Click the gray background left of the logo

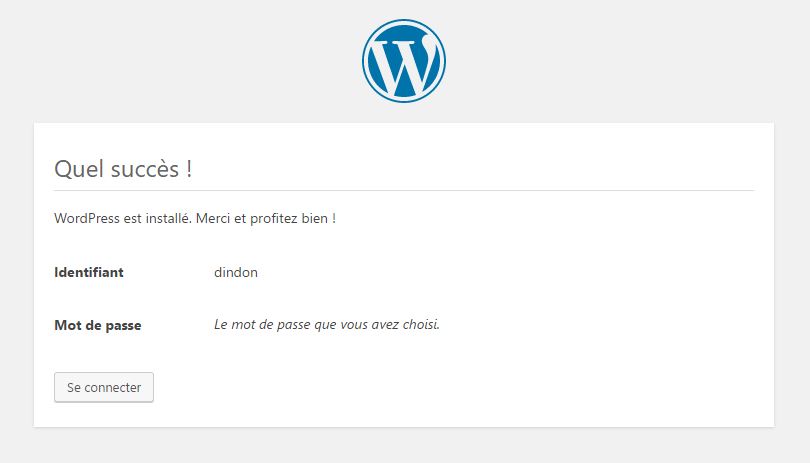coord(180,60)
